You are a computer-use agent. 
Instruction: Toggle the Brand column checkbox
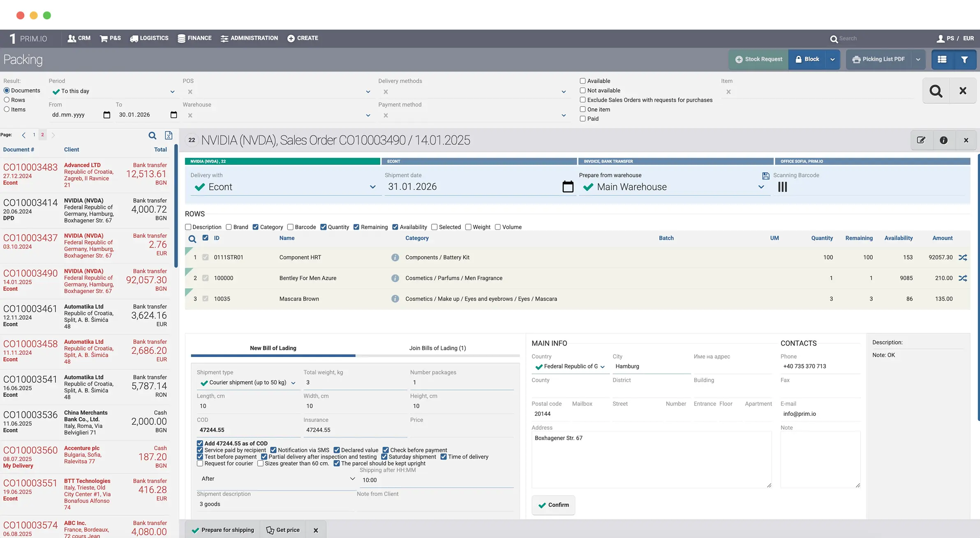[x=229, y=227]
